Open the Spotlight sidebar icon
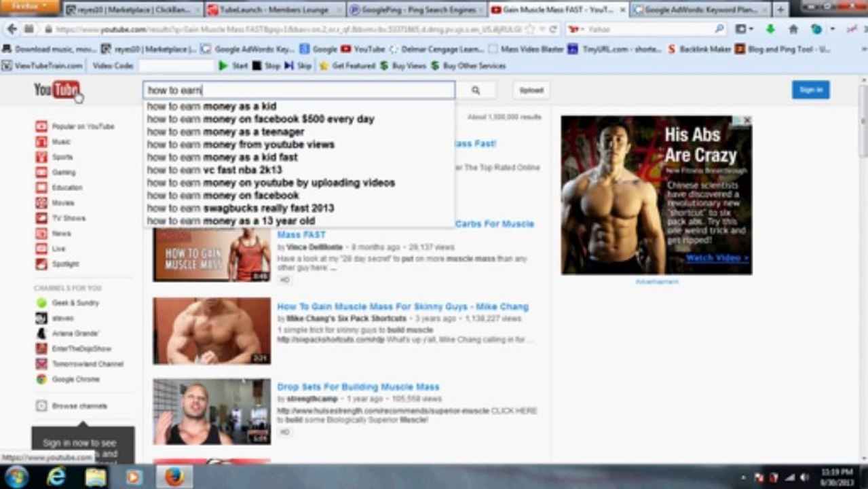 coord(41,264)
